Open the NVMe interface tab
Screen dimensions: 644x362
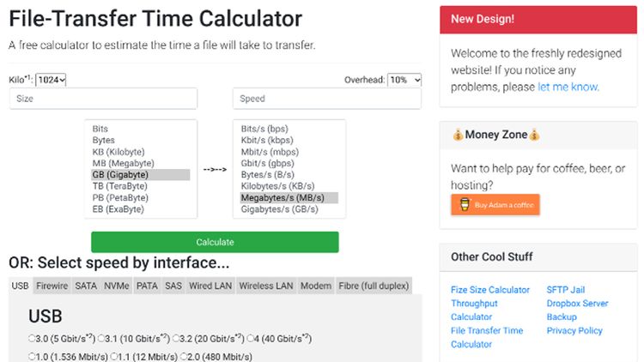click(117, 286)
